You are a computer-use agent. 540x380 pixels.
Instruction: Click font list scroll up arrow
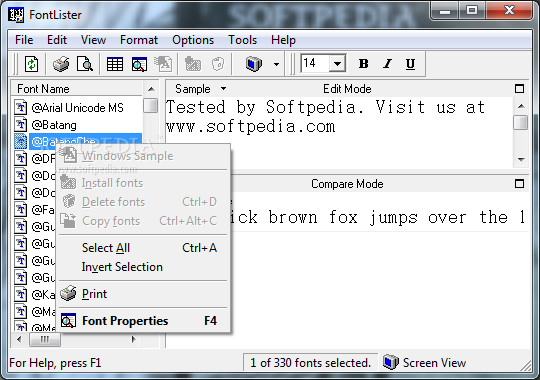pos(151,89)
